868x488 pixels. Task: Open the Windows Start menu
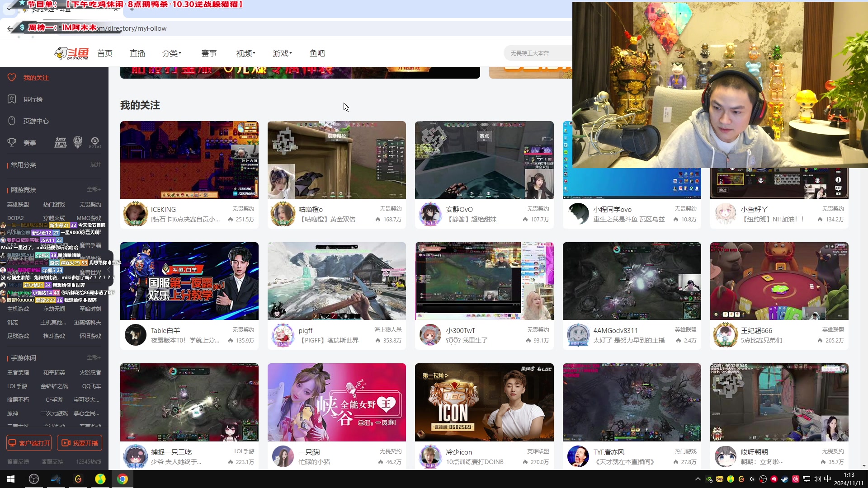(11, 479)
